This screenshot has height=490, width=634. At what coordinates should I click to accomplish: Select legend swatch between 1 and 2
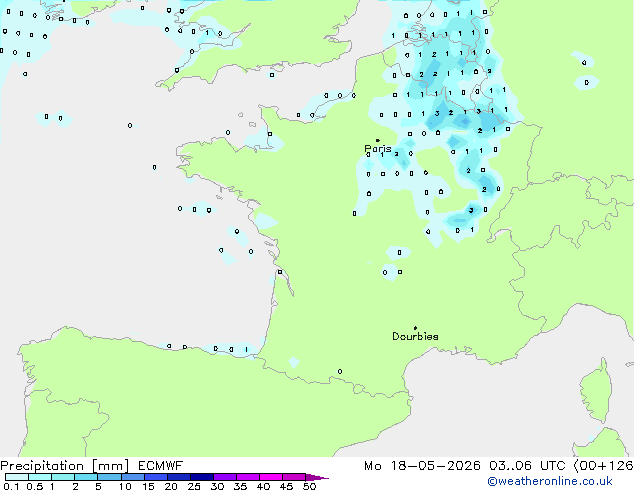coord(63,477)
